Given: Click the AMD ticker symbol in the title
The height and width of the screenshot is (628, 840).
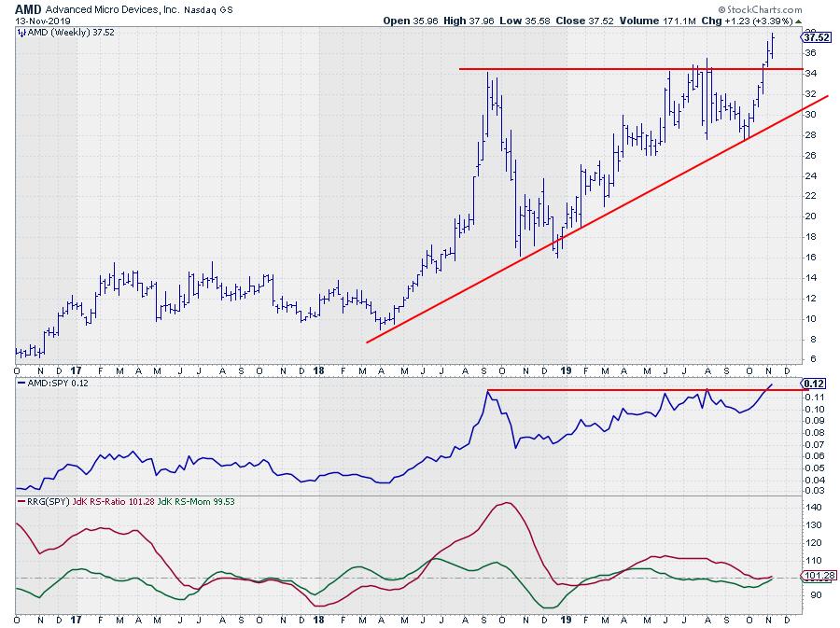Looking at the screenshot, I should pyautogui.click(x=29, y=9).
